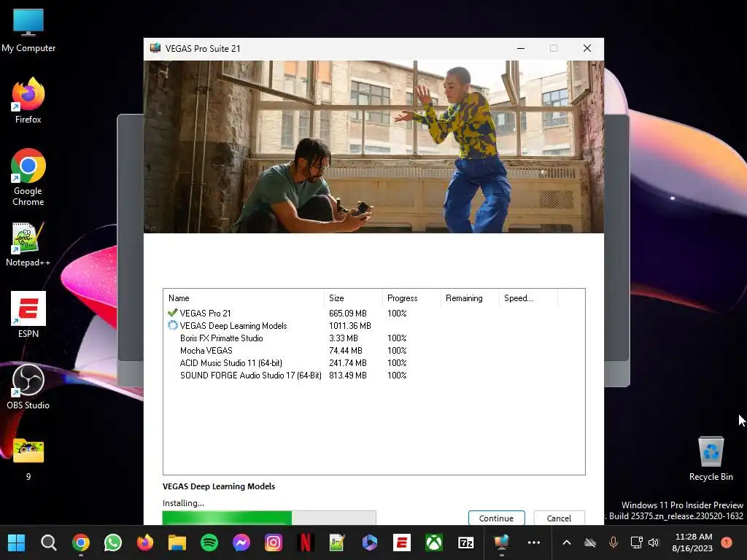Open Instagram from the taskbar

274,542
